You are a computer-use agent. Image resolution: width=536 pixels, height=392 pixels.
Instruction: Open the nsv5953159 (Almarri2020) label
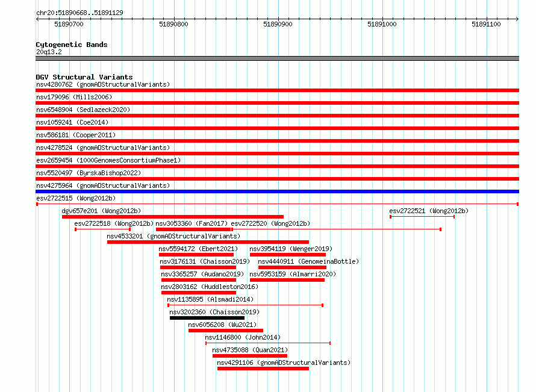(293, 274)
